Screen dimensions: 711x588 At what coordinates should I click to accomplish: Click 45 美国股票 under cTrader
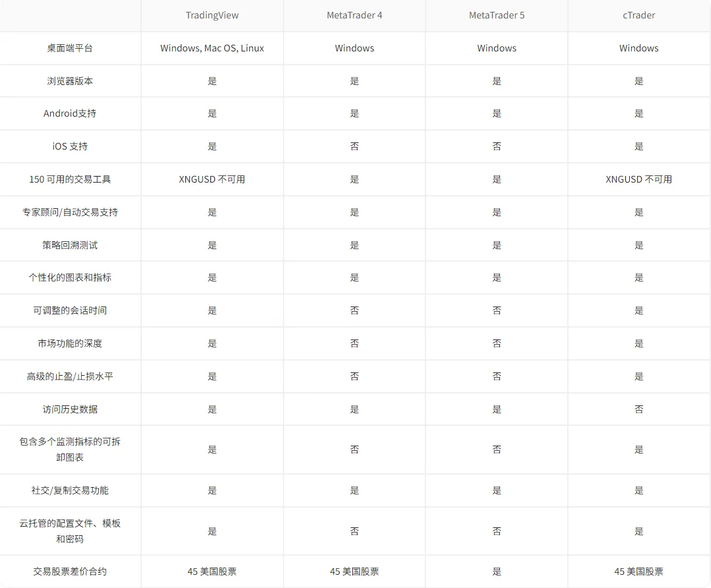point(638,572)
